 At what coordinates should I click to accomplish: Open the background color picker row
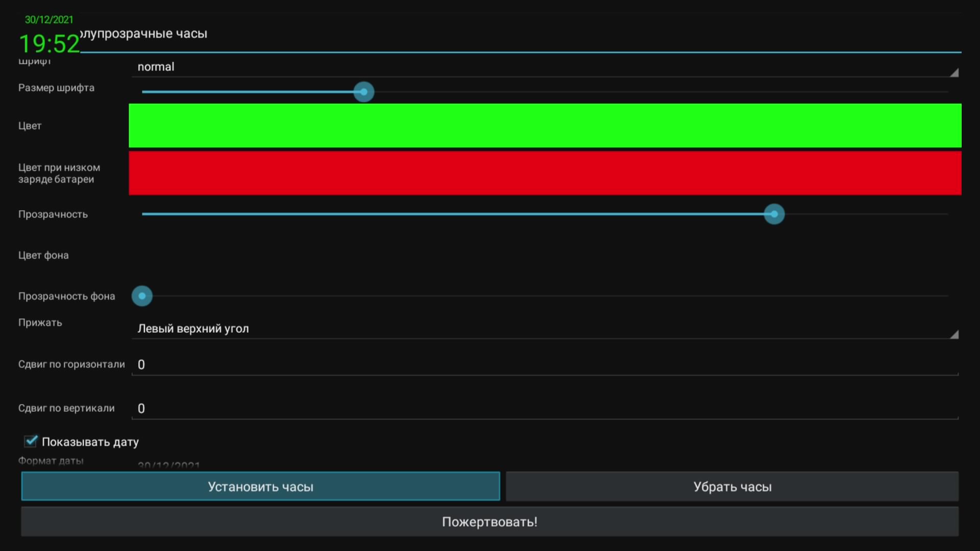545,255
